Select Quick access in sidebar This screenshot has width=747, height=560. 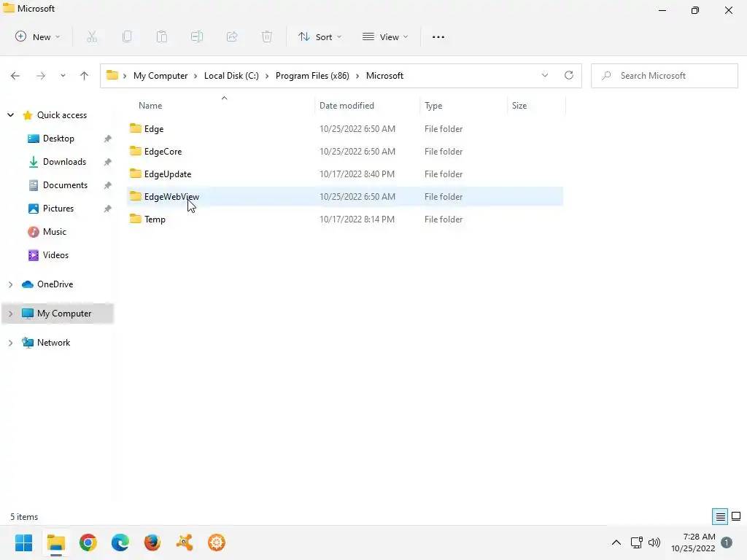(x=62, y=115)
